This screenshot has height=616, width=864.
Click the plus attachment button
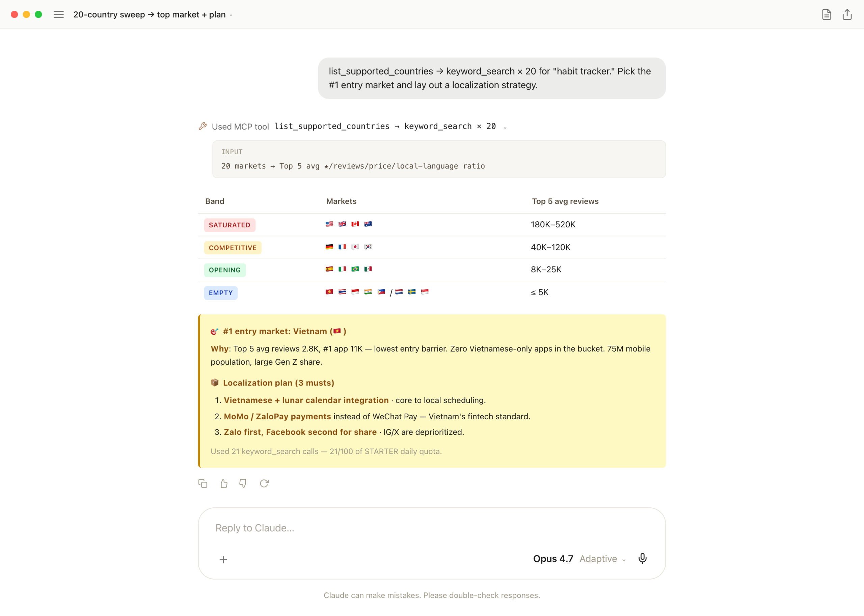click(x=223, y=559)
